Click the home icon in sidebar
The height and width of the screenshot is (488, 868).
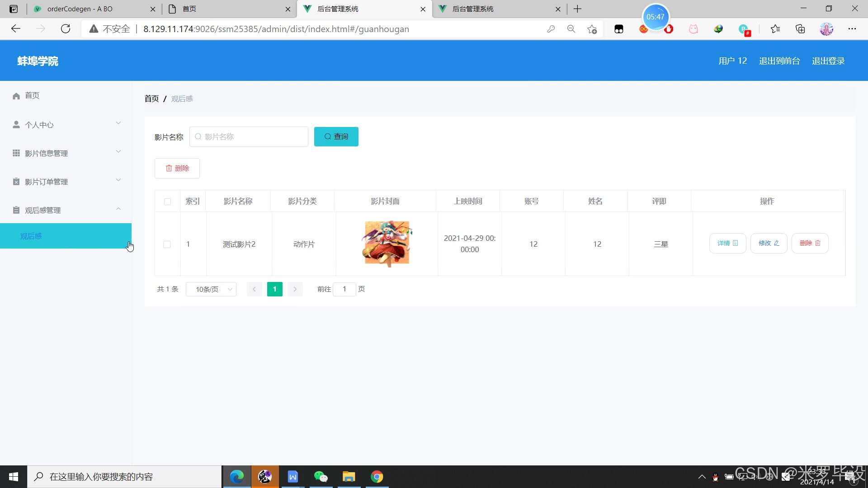coord(16,96)
